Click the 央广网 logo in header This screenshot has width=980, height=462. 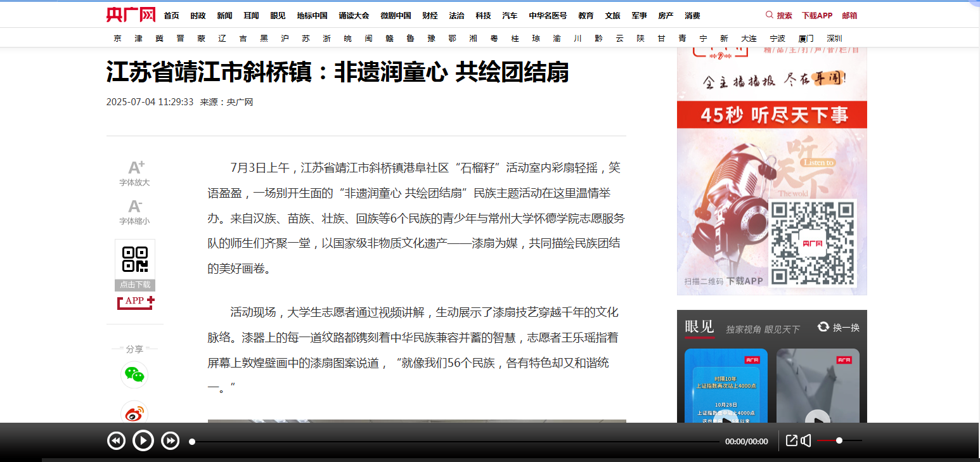click(x=131, y=15)
